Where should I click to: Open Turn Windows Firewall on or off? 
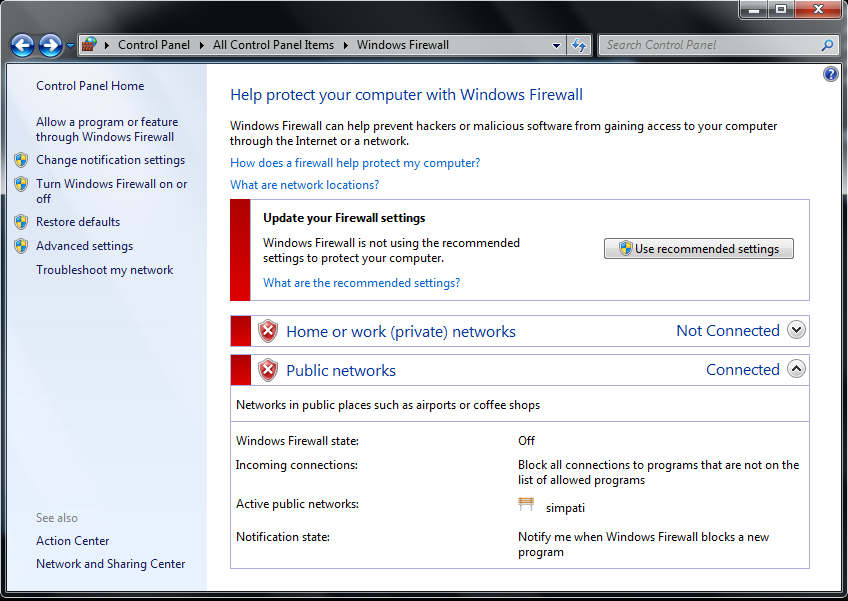coord(111,191)
